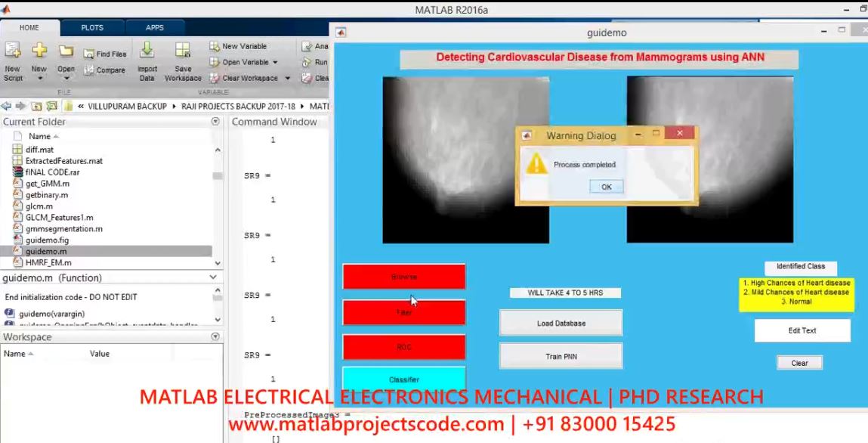This screenshot has height=443, width=868.
Task: Click the Value column header in Workspace
Action: tap(100, 353)
